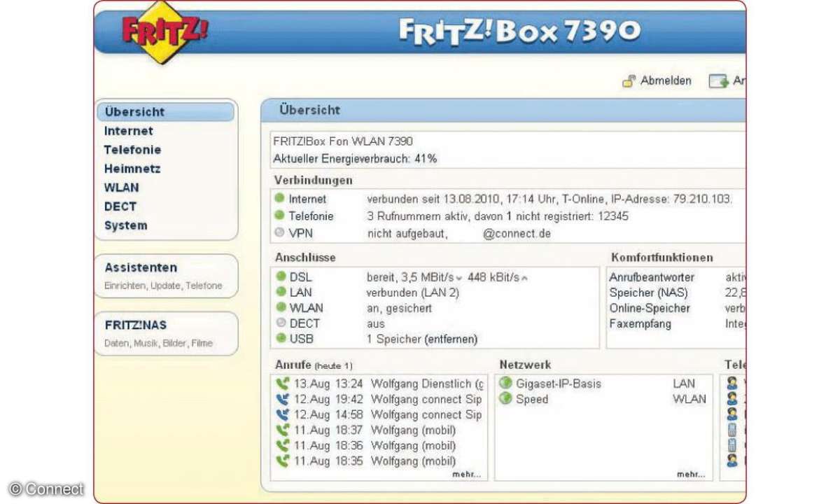This screenshot has width=840, height=504.
Task: Click the Gigaset-IP-Basis device name
Action: pyautogui.click(x=559, y=384)
